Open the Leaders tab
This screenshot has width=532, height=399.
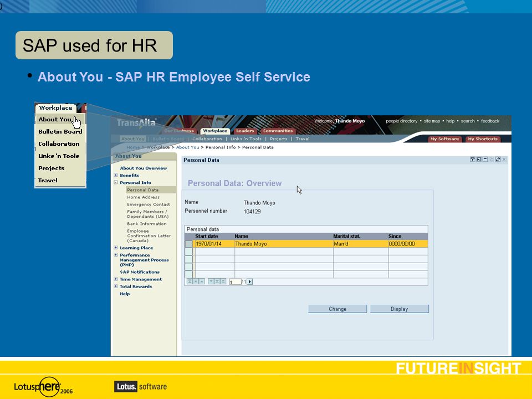pyautogui.click(x=245, y=131)
